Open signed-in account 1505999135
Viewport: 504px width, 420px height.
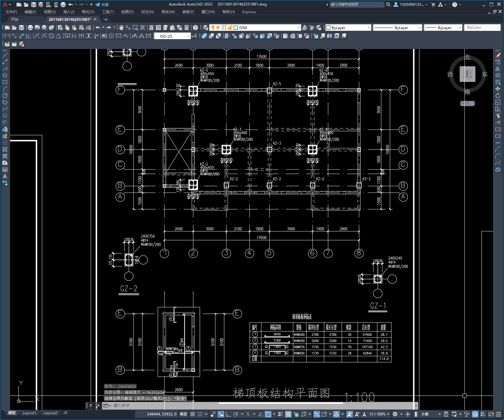(411, 4)
